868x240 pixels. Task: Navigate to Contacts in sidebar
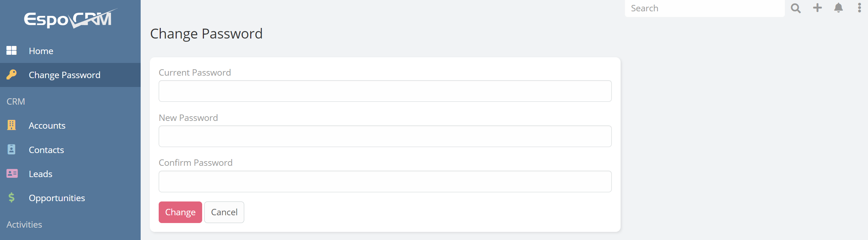tap(46, 150)
